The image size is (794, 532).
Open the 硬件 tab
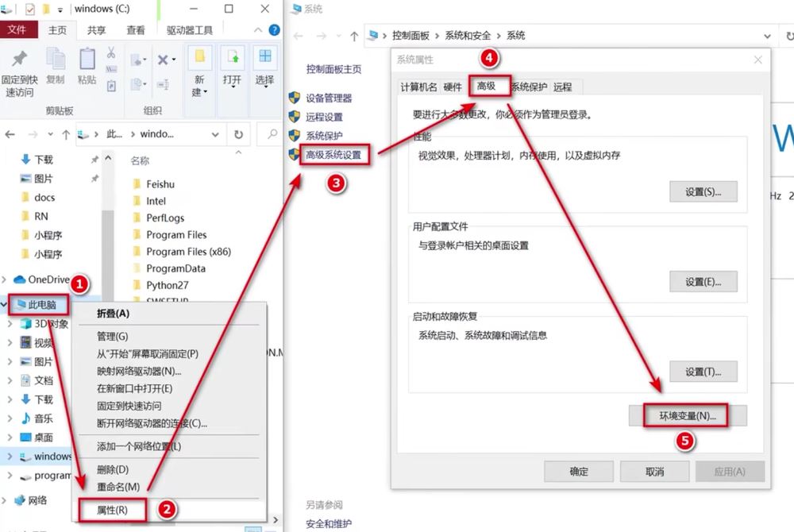click(x=453, y=87)
